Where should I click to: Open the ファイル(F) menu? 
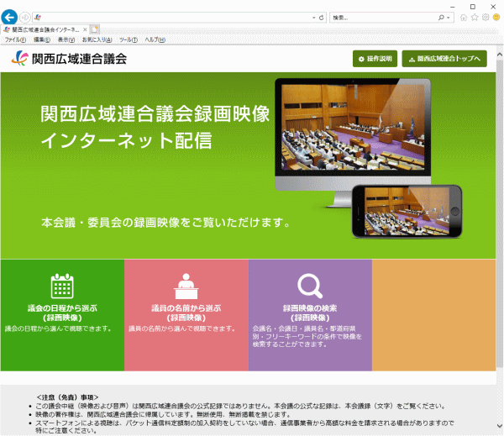15,39
